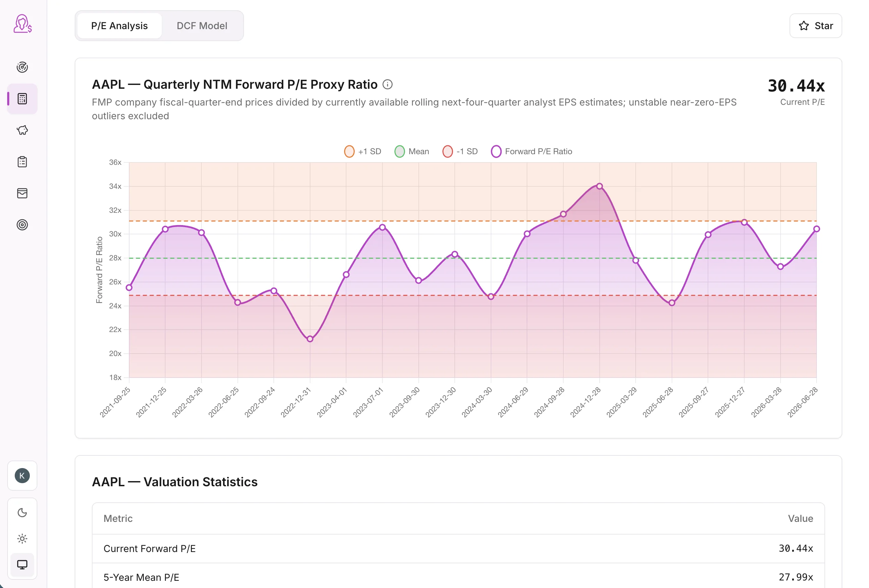869x588 pixels.
Task: Toggle the Mean legend series
Action: click(x=412, y=151)
